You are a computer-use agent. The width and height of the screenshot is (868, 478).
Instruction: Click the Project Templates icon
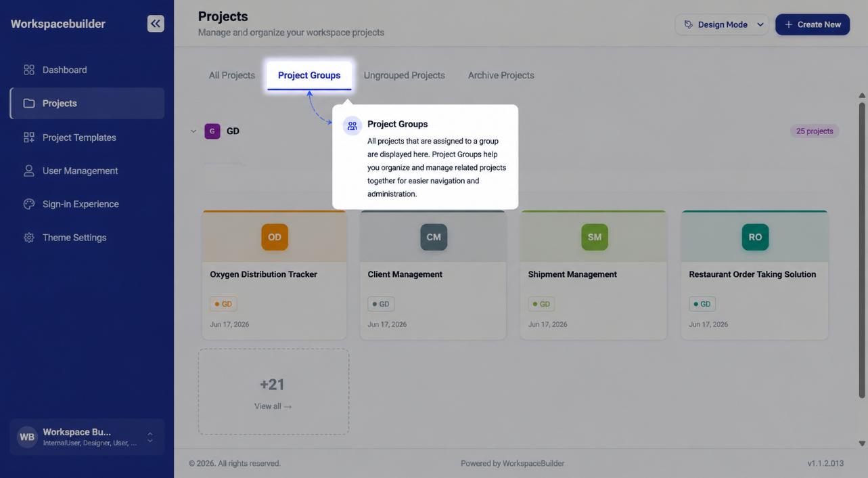click(28, 137)
